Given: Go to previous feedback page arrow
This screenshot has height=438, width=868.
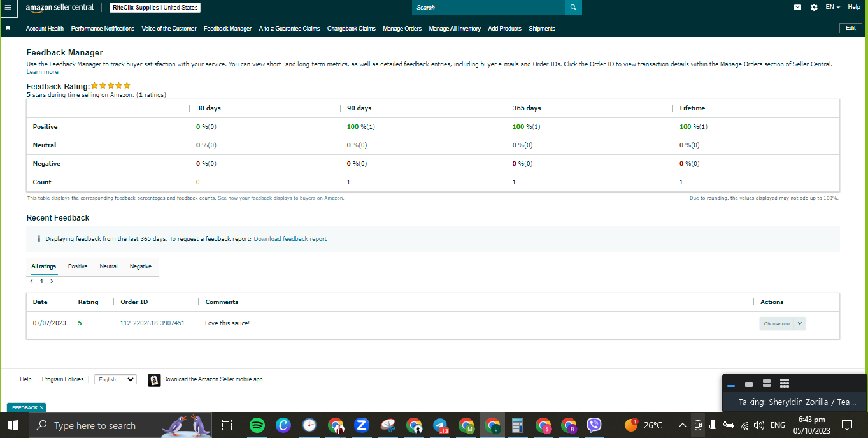Looking at the screenshot, I should (x=32, y=281).
